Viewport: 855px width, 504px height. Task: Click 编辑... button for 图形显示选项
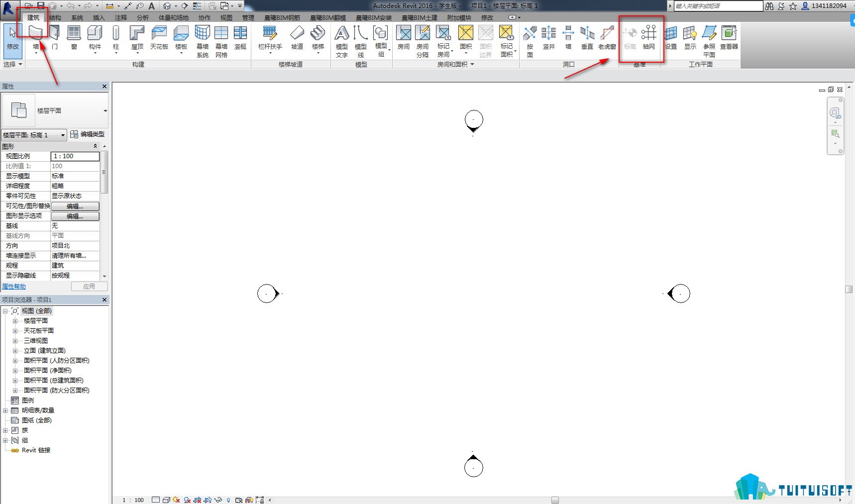[x=75, y=216]
